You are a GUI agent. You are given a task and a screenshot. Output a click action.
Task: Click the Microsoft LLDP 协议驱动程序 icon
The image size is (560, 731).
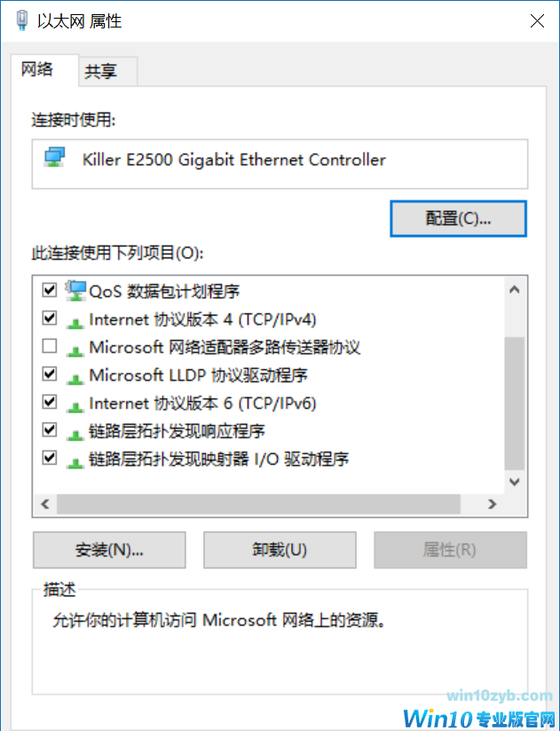(76, 374)
